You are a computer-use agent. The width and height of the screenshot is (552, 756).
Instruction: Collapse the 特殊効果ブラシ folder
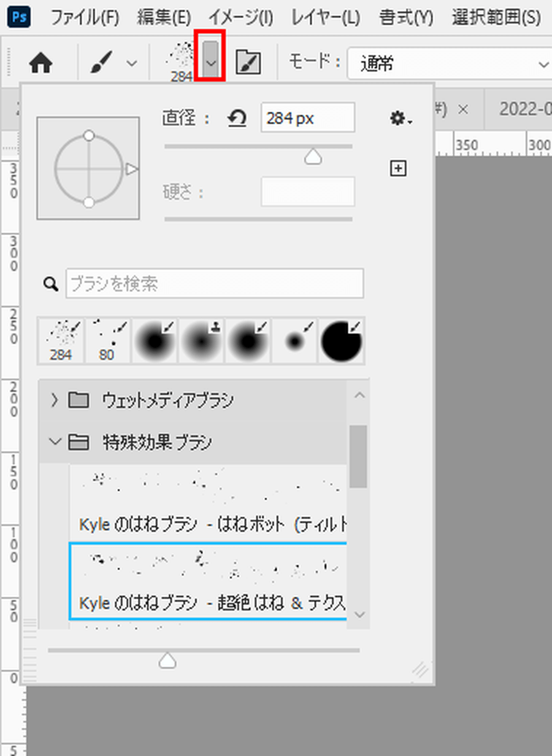tap(55, 442)
